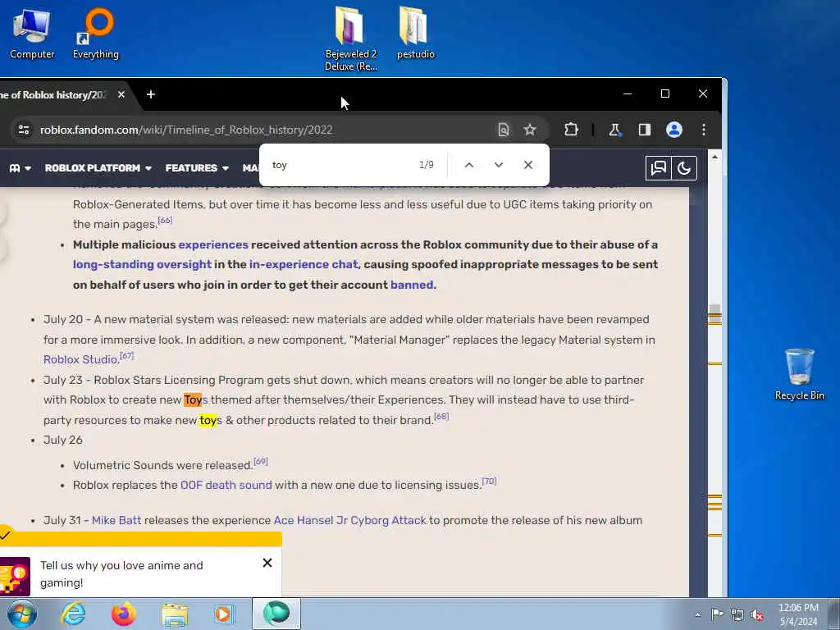
Task: Open the OOF death sound link
Action: (226, 486)
